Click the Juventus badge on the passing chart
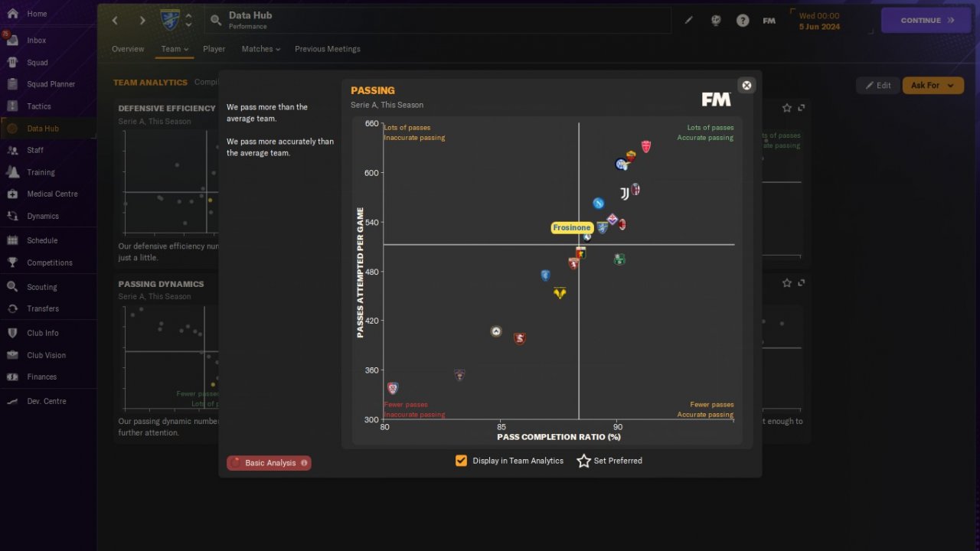The height and width of the screenshot is (551, 980). pos(625,194)
